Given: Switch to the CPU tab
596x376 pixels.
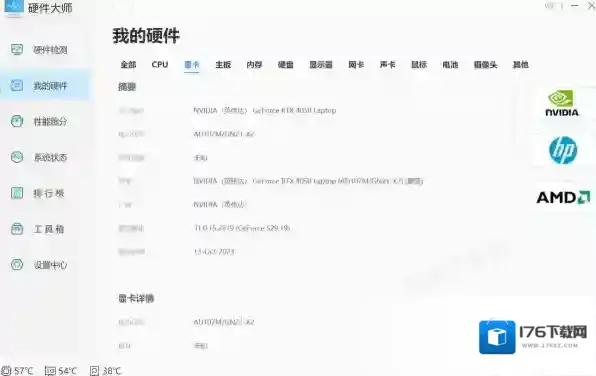Looking at the screenshot, I should pos(160,65).
